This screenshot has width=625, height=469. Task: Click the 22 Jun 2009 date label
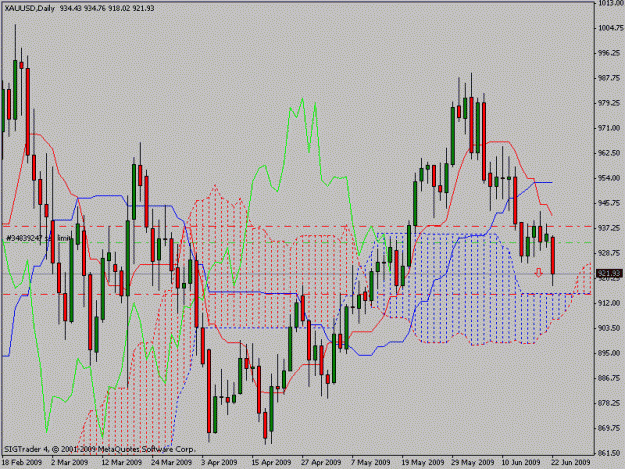570,462
